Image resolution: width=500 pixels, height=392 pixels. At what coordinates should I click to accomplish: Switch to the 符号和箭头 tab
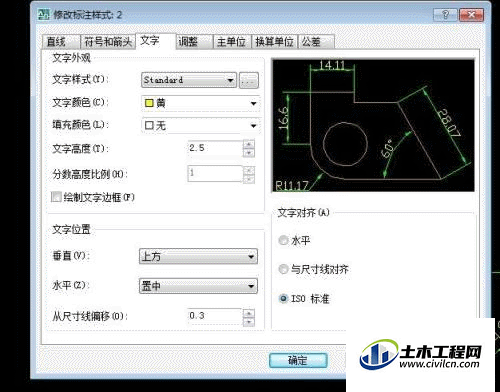pos(108,42)
